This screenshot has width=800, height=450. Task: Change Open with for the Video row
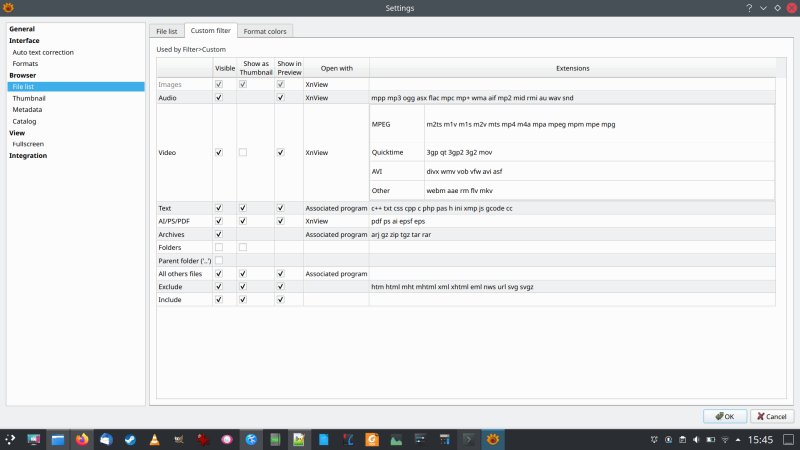(x=336, y=153)
